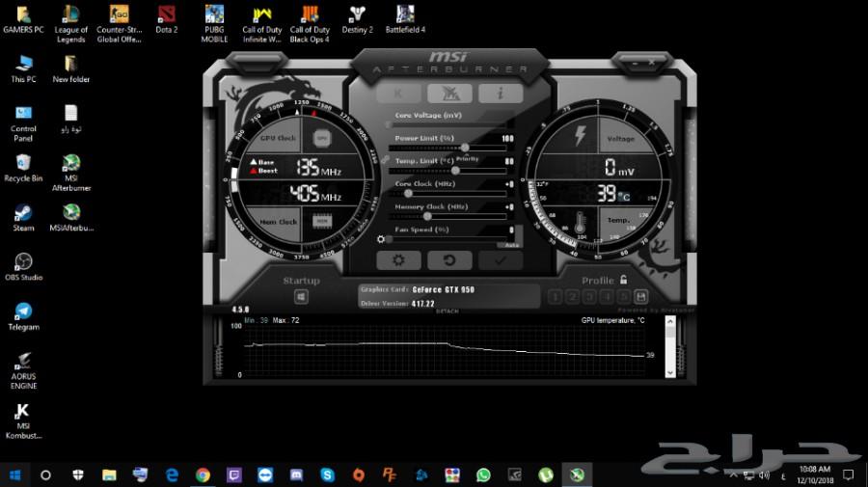Screen dimensions: 868x487
Task: Open the notification center icon in taskbar
Action: 848,474
